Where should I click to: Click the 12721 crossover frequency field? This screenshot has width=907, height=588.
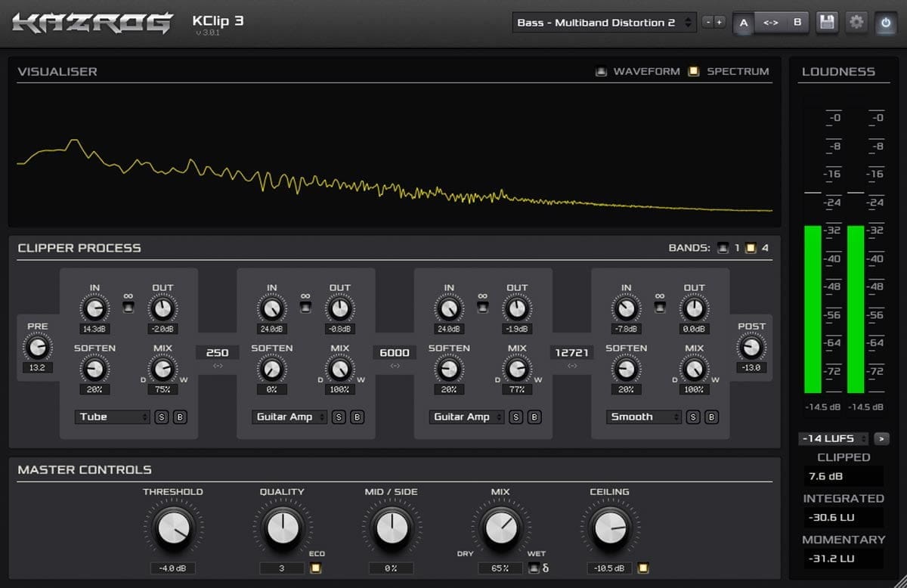click(x=571, y=352)
